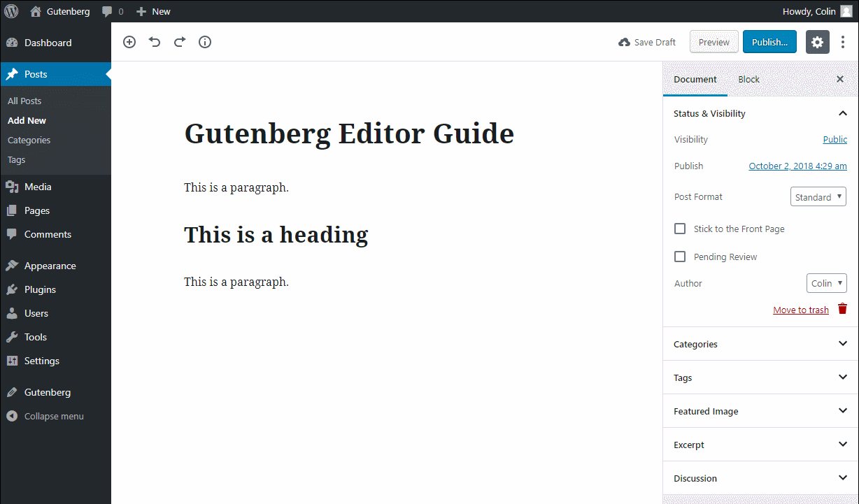Click the Plugins plug icon
Viewport: 859px width, 504px height.
tap(12, 289)
